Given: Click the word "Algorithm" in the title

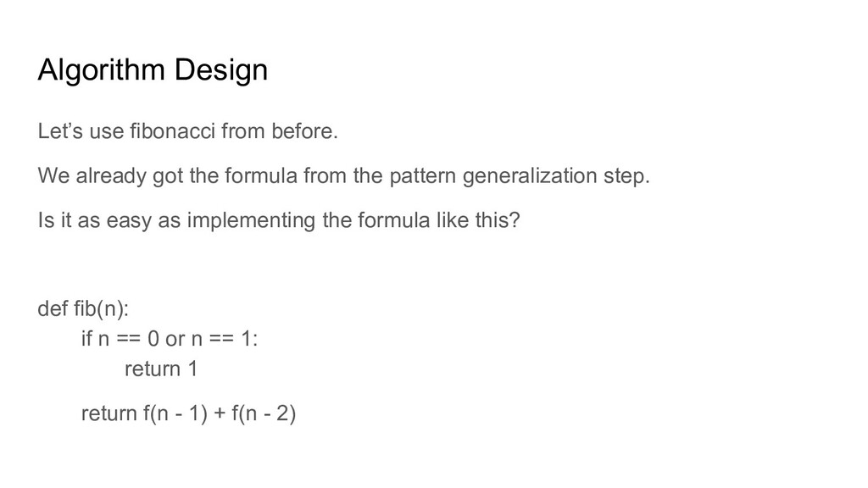Looking at the screenshot, I should [x=102, y=70].
